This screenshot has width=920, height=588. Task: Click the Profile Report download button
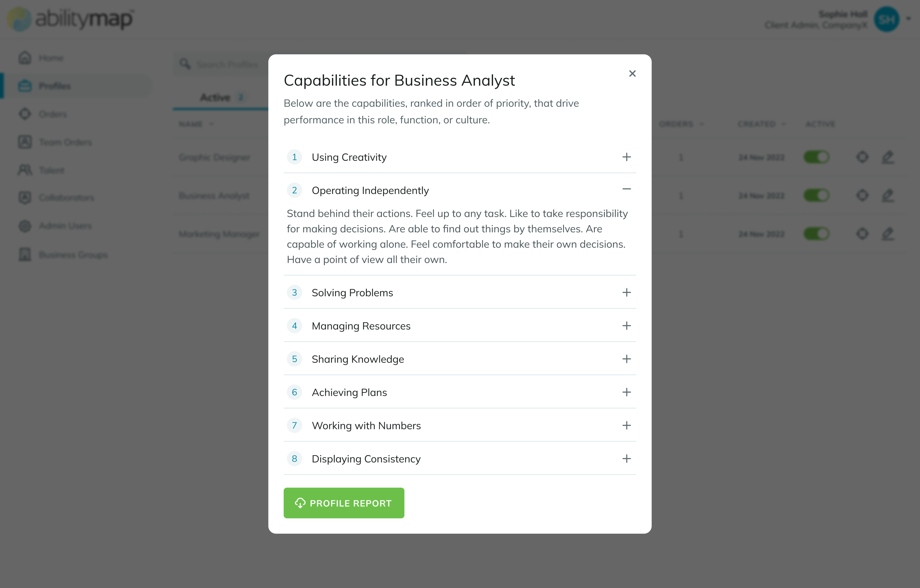pyautogui.click(x=343, y=503)
